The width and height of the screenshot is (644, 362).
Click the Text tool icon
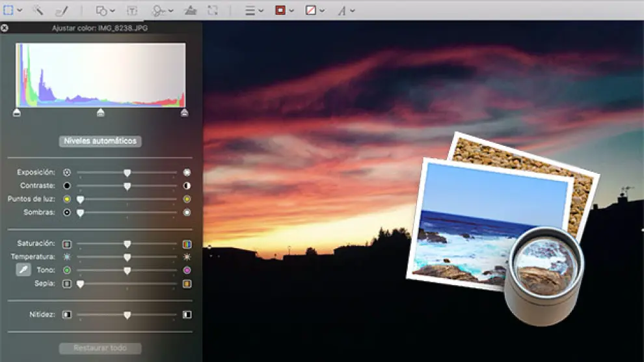[132, 10]
